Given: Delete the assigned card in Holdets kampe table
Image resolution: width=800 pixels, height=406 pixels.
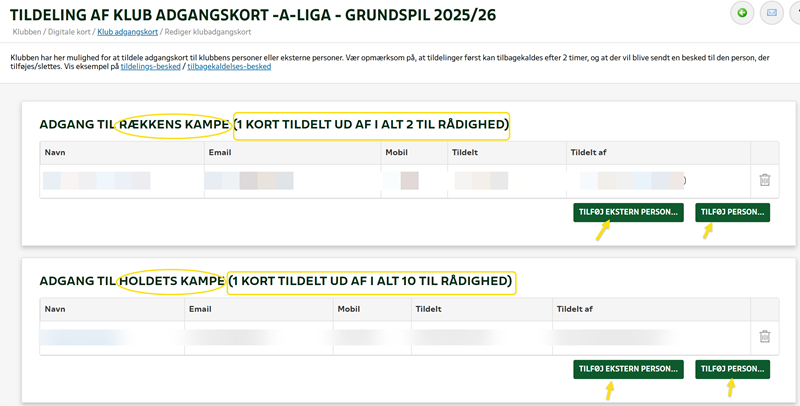Looking at the screenshot, I should (764, 337).
